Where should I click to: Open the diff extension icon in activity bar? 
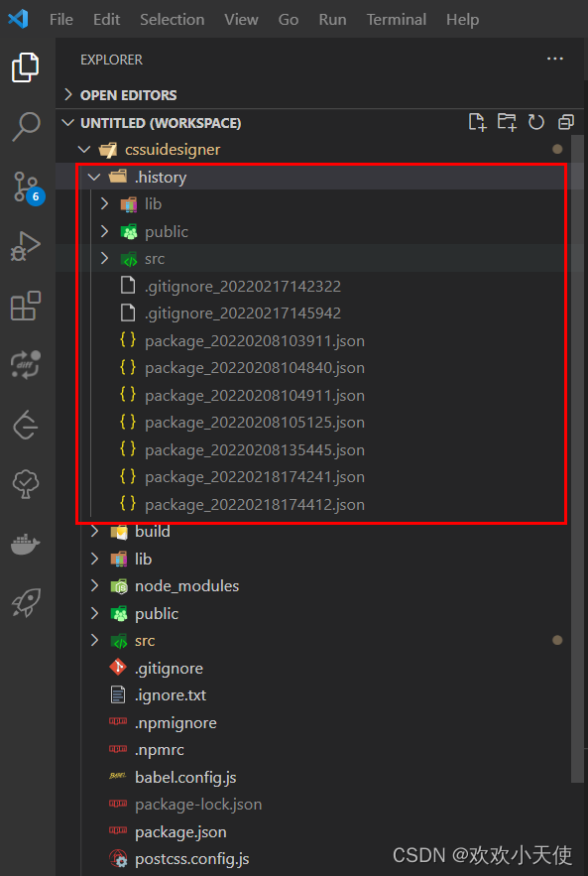click(x=26, y=364)
